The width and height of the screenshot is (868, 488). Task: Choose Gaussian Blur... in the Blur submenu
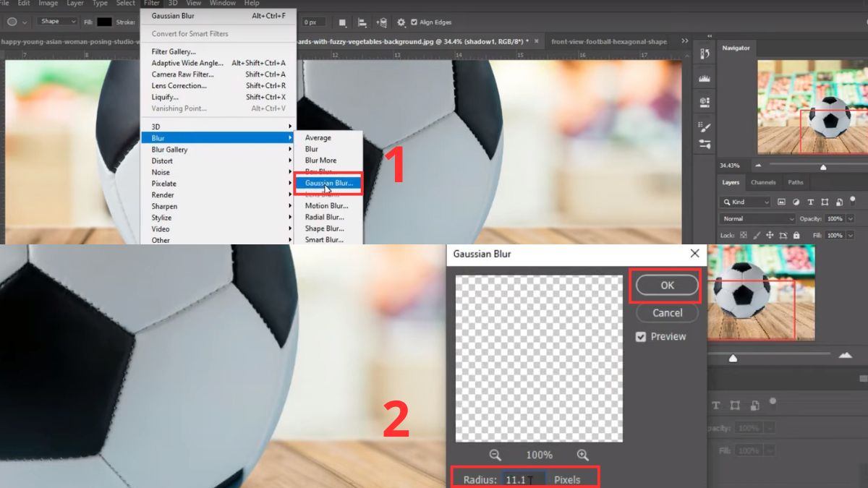pos(329,183)
